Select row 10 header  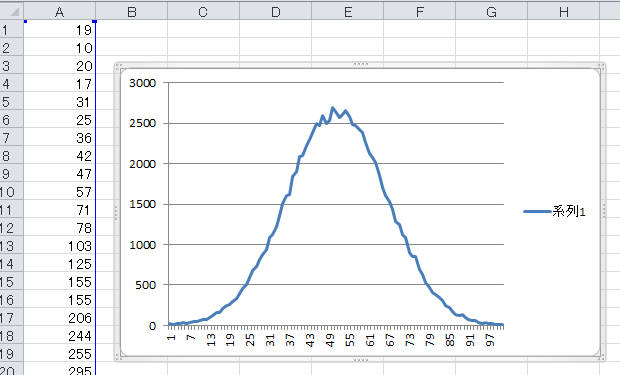coord(11,191)
